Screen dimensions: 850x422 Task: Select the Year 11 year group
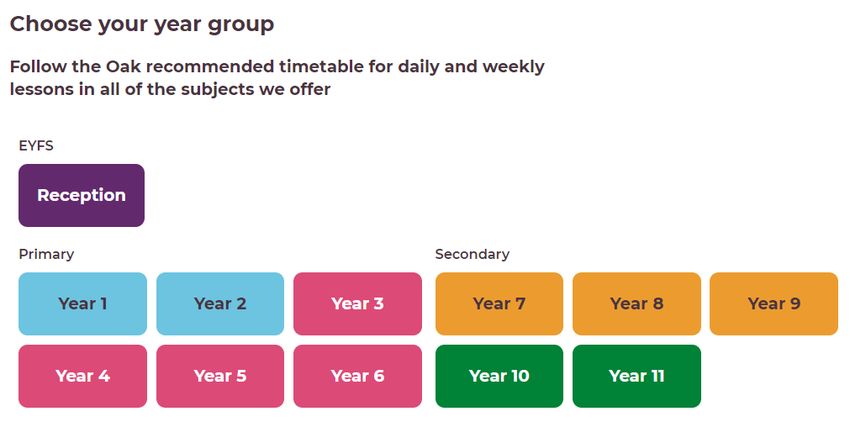(x=636, y=376)
